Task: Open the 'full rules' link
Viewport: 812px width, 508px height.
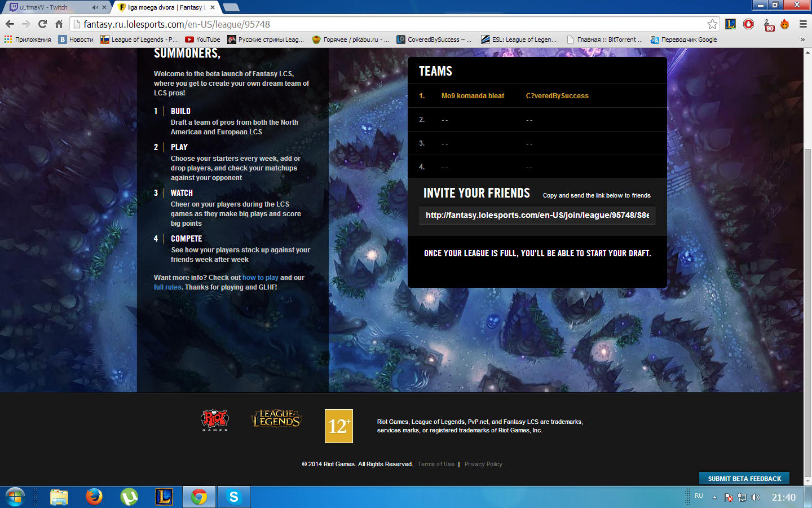Action: [x=168, y=287]
